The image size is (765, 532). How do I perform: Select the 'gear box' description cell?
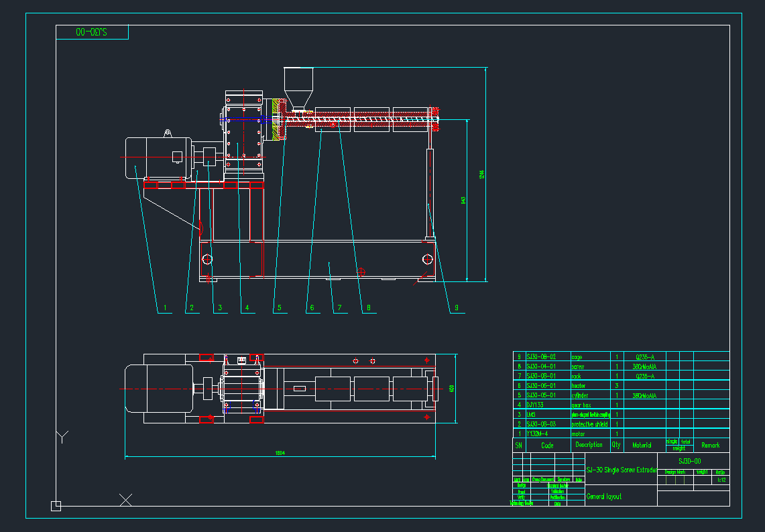581,405
